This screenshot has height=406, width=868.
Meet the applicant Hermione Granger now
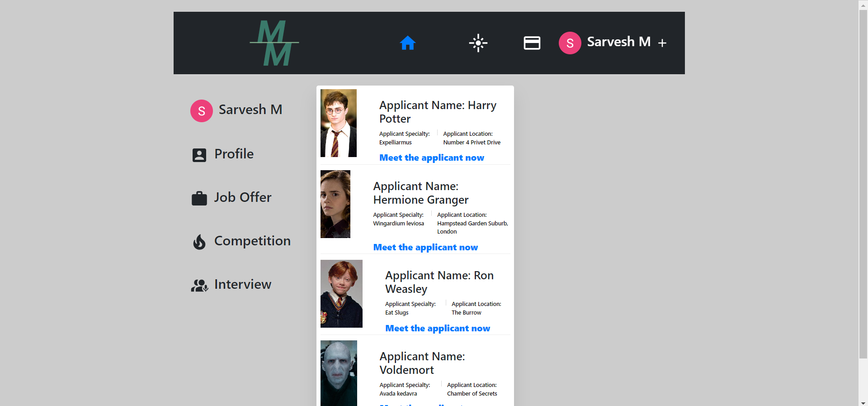[425, 247]
